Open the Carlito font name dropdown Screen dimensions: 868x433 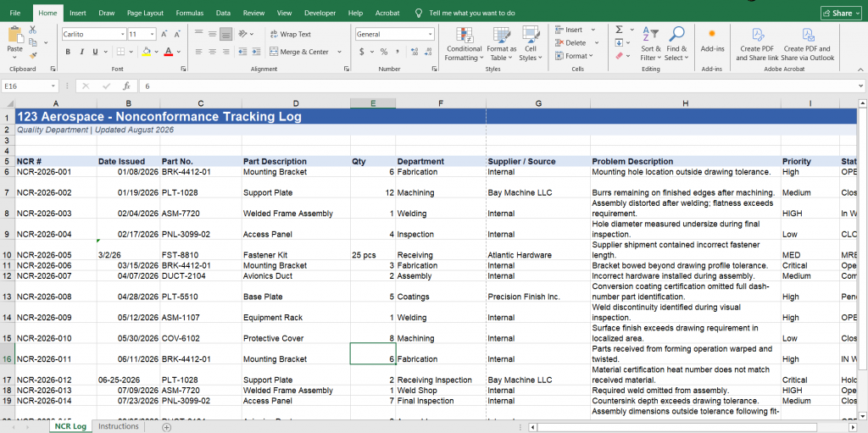click(122, 35)
